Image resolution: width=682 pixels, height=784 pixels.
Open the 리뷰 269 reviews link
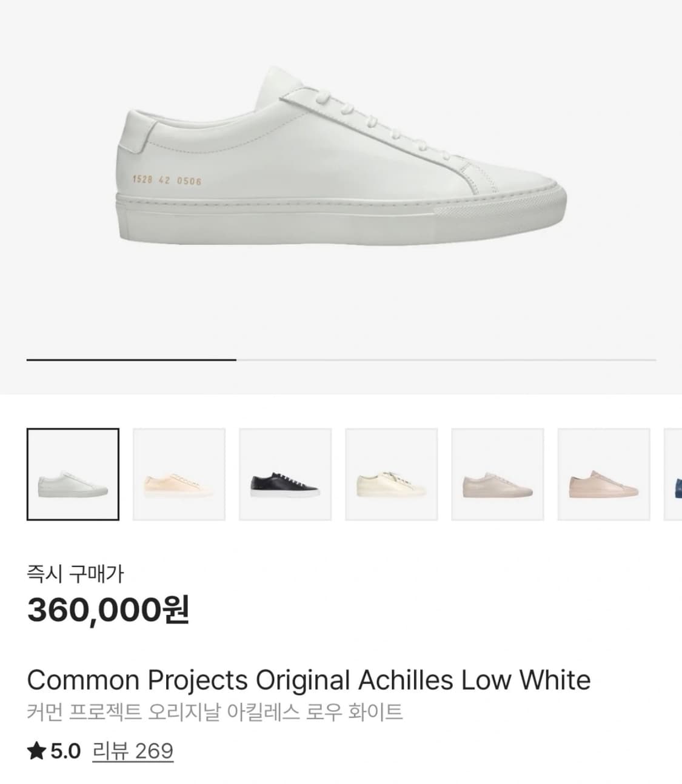tap(133, 752)
